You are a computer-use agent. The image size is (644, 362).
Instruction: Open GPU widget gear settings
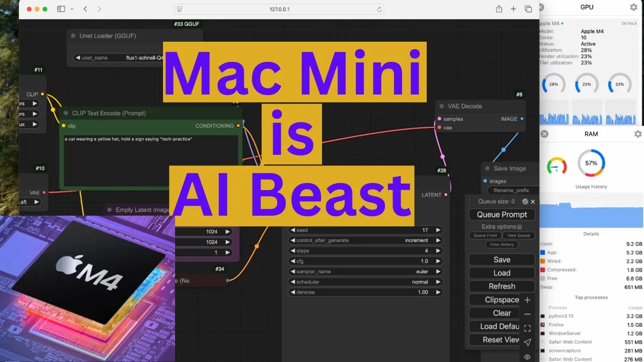(633, 7)
